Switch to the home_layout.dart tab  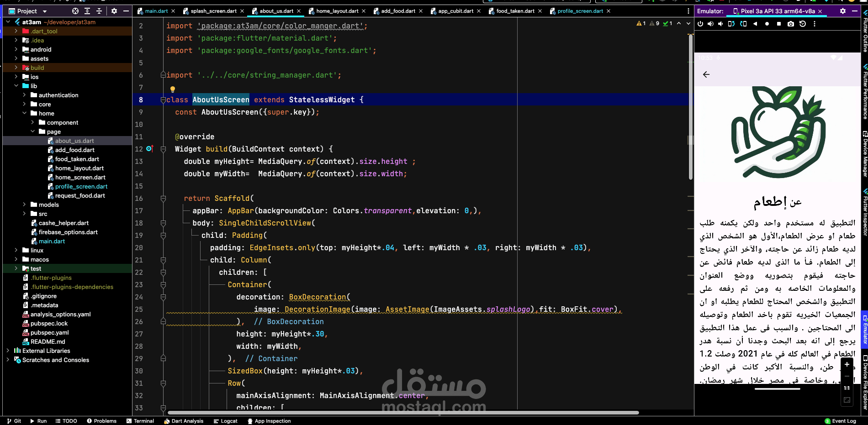tap(337, 11)
